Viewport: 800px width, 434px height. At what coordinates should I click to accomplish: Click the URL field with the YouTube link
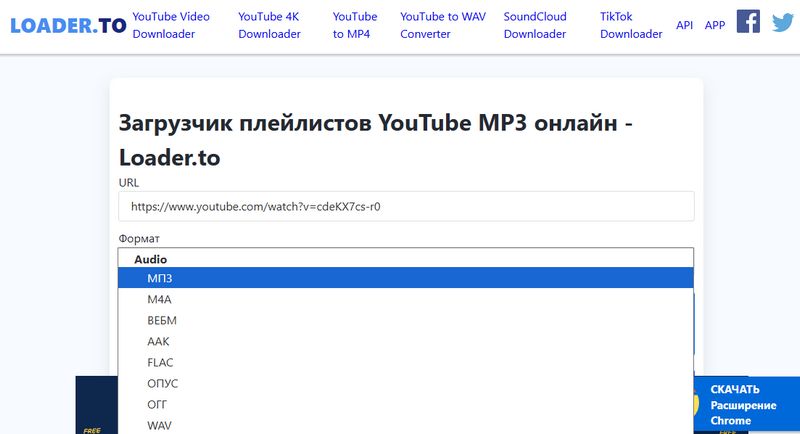[406, 207]
